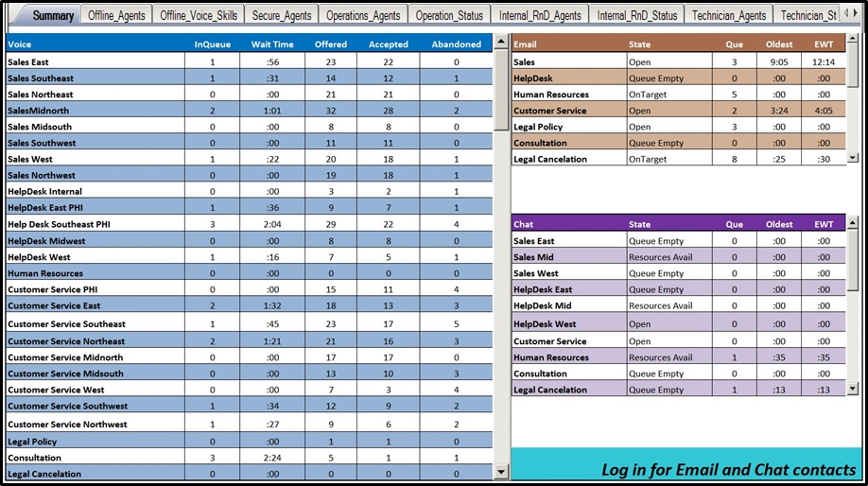Select the HelpDesk Mid chat row

679,305
